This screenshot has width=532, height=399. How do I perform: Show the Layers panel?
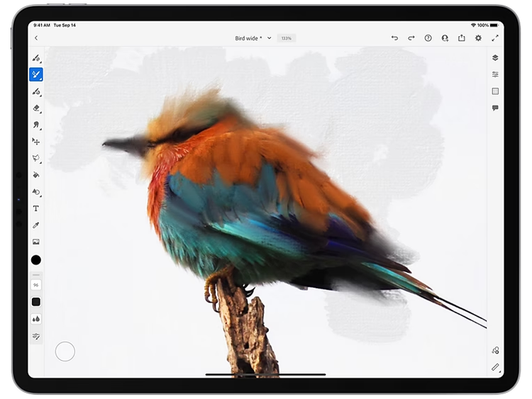click(495, 57)
